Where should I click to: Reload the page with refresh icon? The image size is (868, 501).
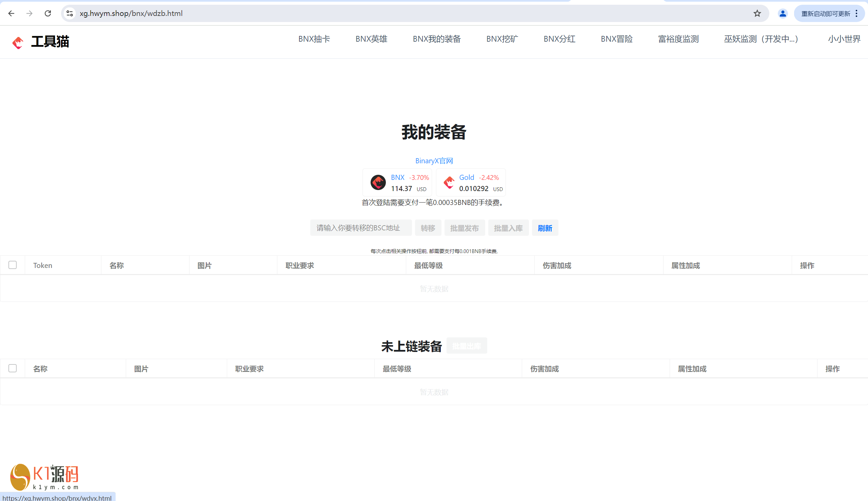[x=48, y=14]
